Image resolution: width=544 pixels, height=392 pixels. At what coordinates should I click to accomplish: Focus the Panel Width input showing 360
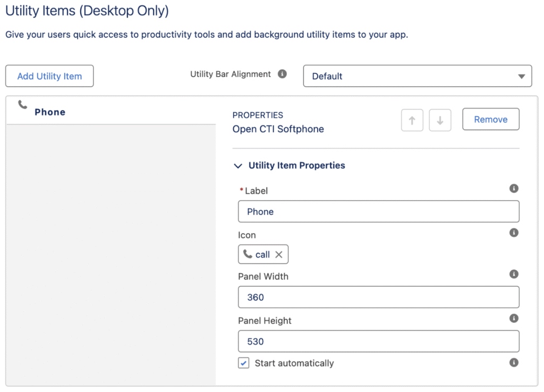tap(378, 297)
